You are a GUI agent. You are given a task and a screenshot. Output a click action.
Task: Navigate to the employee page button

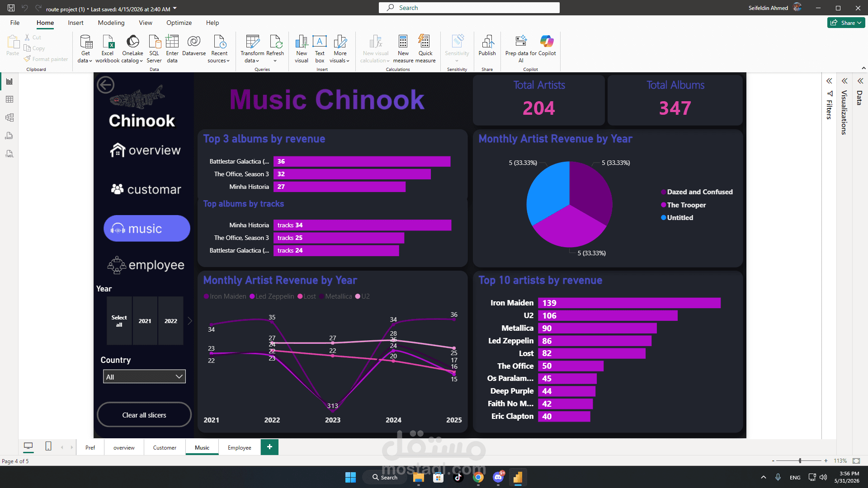click(146, 265)
